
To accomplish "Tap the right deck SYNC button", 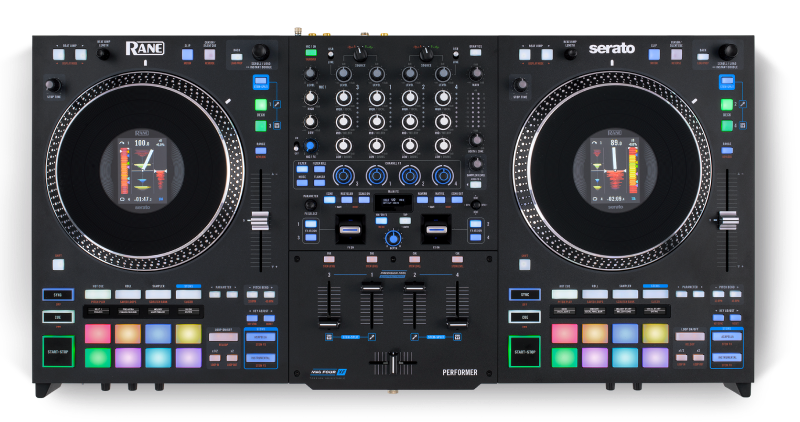I will [524, 294].
